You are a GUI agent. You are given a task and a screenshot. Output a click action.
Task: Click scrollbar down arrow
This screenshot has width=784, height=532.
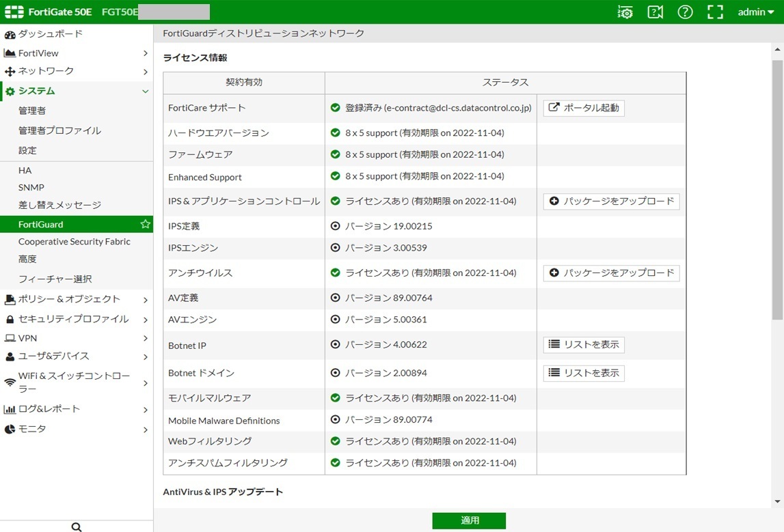777,501
